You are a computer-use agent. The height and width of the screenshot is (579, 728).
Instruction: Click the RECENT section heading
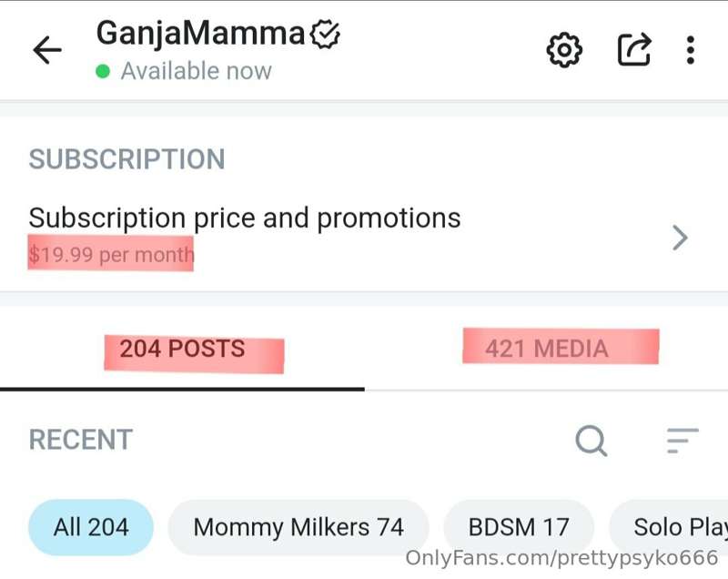point(81,441)
